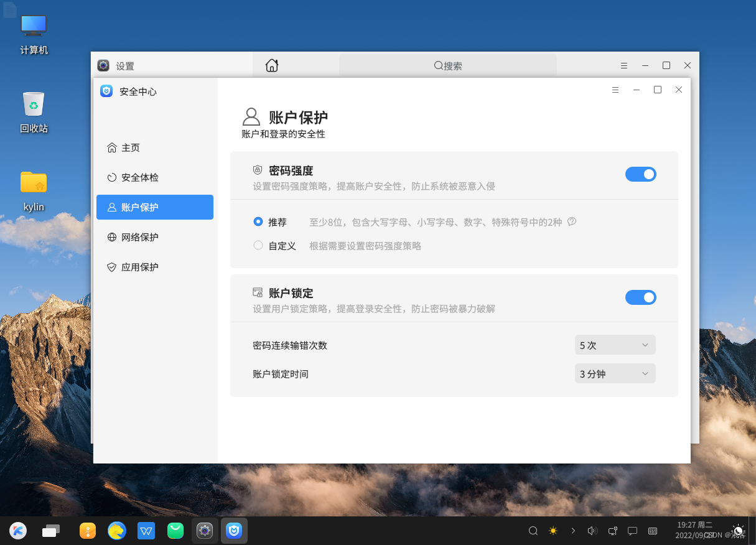
Task: Click the question mark help hint
Action: pos(572,221)
